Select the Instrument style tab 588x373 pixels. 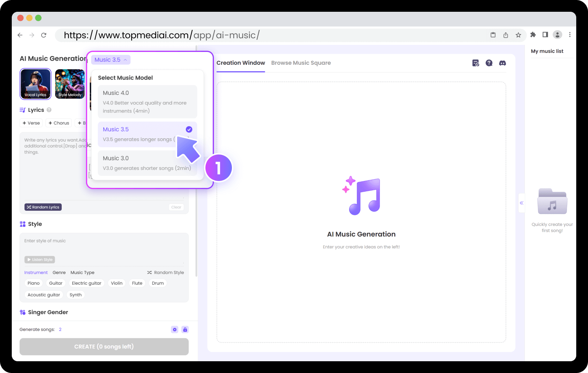(x=36, y=273)
